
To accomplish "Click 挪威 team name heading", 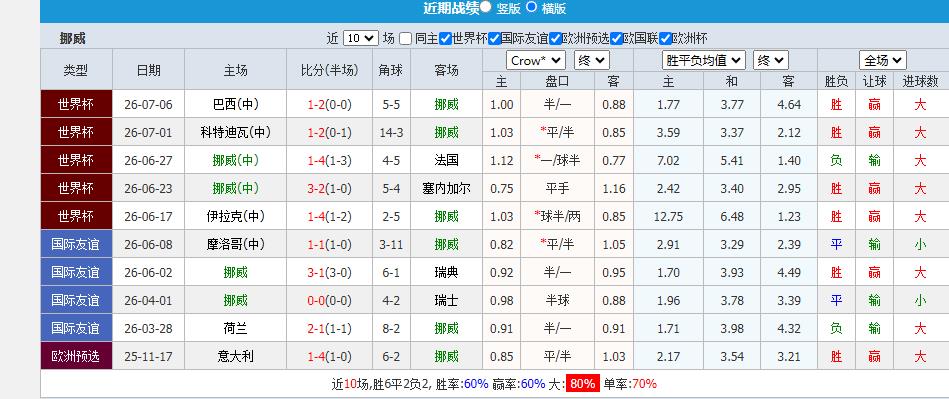I will (x=73, y=38).
